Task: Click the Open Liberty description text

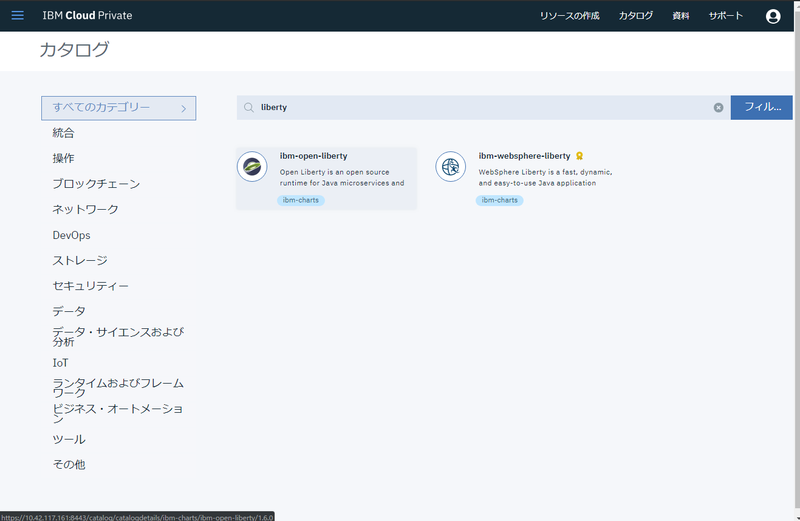Action: pyautogui.click(x=342, y=178)
